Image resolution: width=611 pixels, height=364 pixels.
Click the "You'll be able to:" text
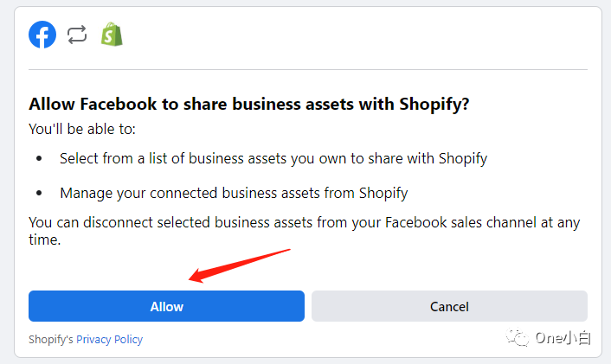pyautogui.click(x=82, y=129)
